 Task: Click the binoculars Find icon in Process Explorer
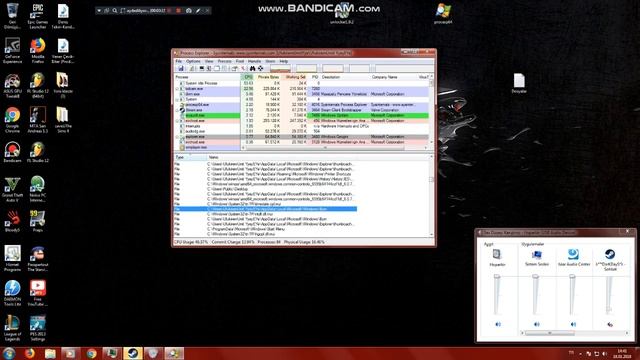coord(253,69)
